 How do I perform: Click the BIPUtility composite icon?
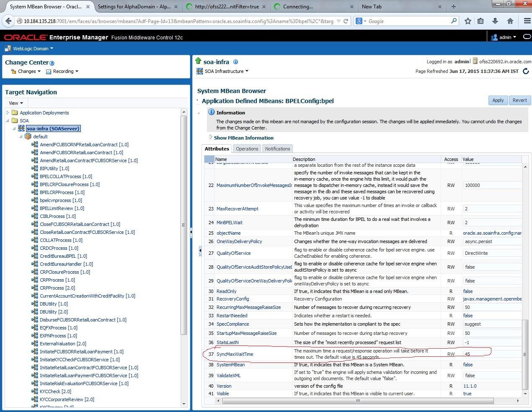(35, 168)
